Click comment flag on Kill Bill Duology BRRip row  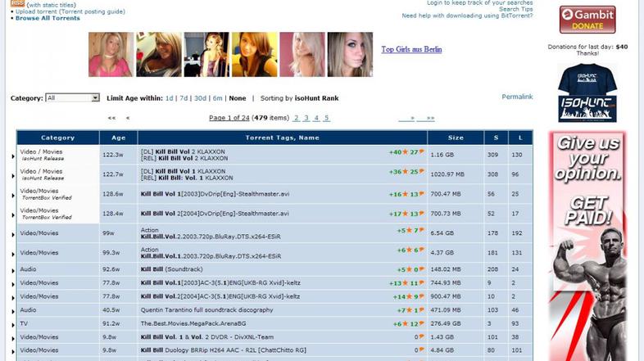(421, 350)
